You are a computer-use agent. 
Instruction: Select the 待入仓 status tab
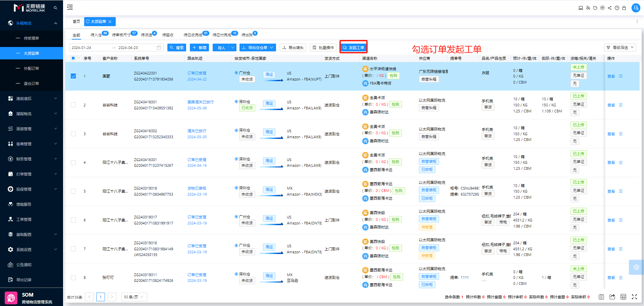tap(96, 35)
